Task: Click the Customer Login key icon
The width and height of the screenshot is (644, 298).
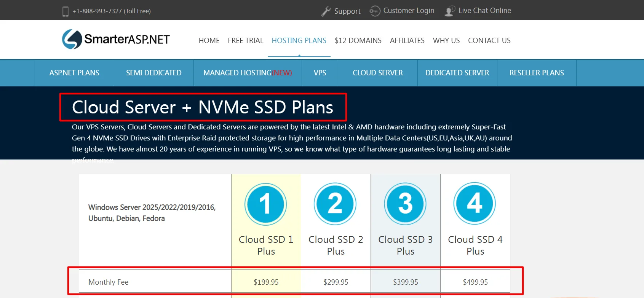Action: (375, 11)
